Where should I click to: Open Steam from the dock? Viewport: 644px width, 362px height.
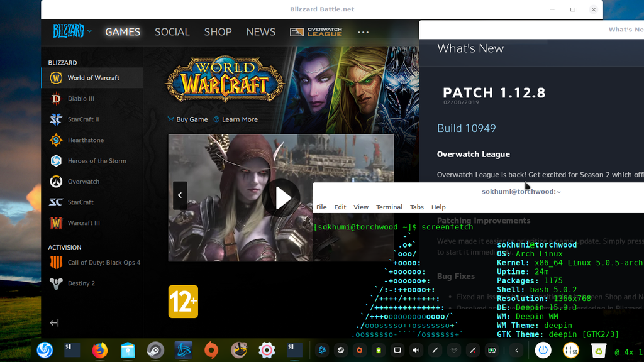tap(155, 350)
